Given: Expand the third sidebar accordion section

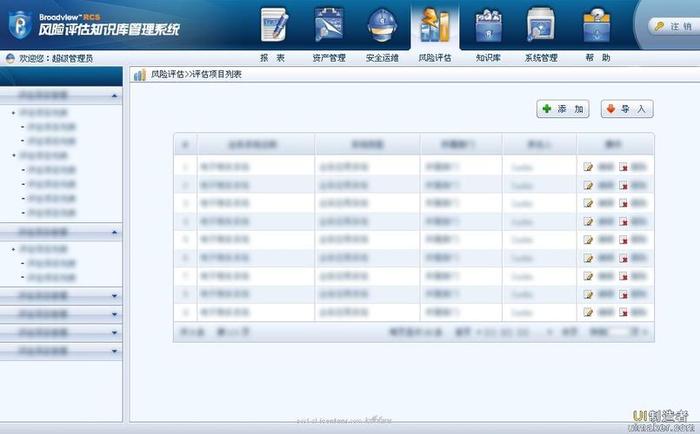Looking at the screenshot, I should click(114, 296).
